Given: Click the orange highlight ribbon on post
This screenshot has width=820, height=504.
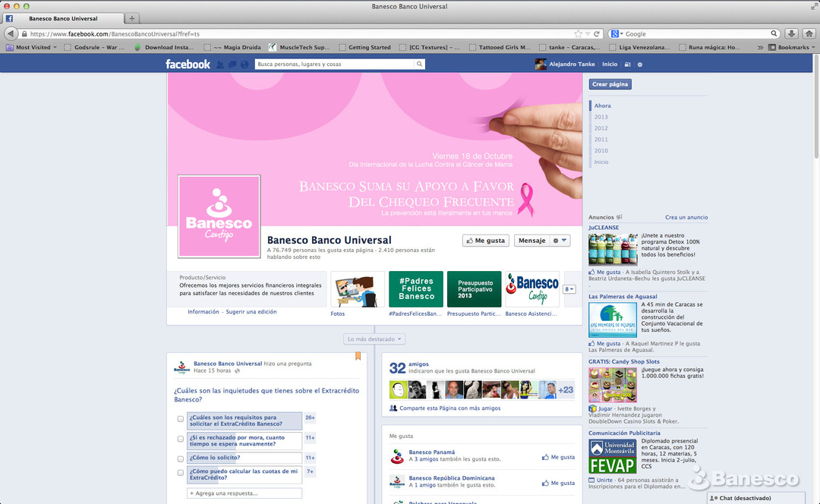Looking at the screenshot, I should click(358, 356).
